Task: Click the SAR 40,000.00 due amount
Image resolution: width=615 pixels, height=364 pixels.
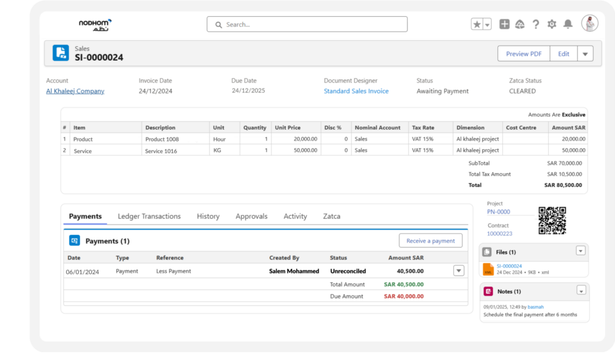Action: coord(404,296)
